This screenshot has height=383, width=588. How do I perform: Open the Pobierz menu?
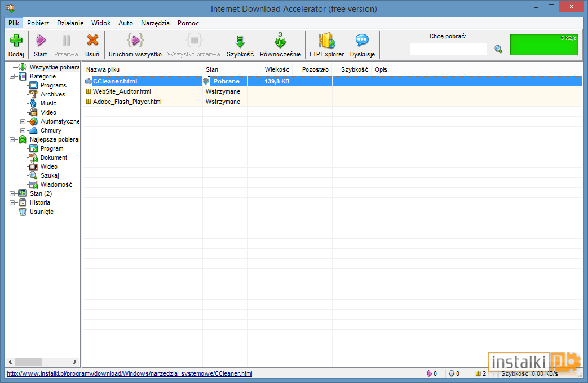(x=38, y=23)
